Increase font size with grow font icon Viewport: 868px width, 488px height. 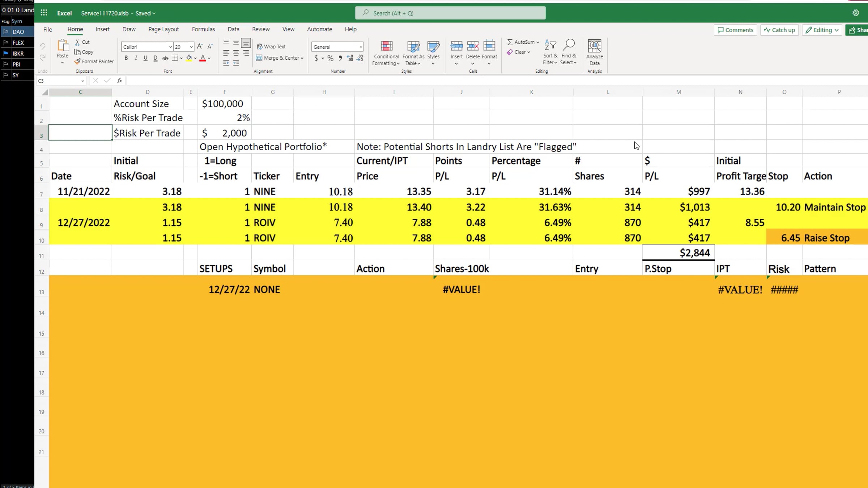pos(200,46)
